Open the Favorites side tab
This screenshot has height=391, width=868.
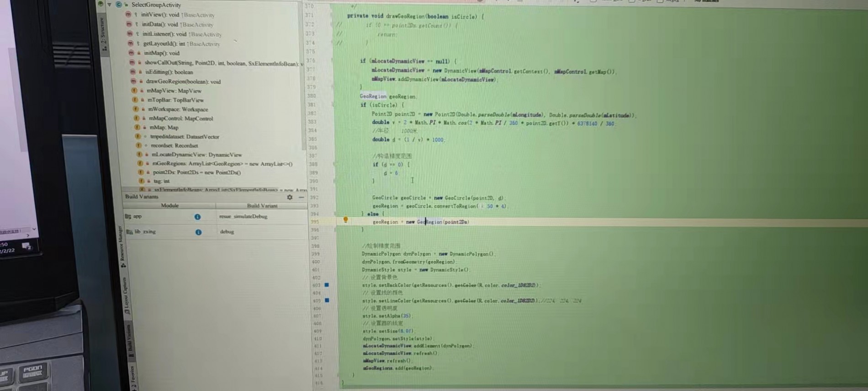[133, 378]
